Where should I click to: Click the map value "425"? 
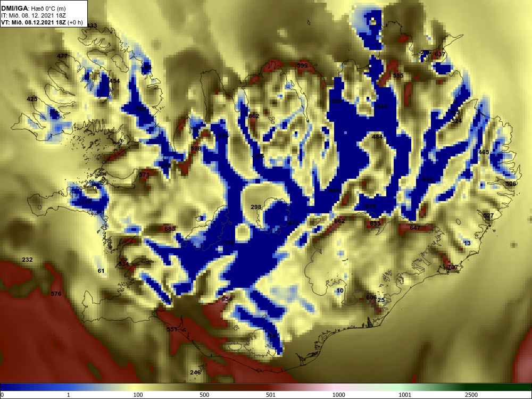point(32,99)
